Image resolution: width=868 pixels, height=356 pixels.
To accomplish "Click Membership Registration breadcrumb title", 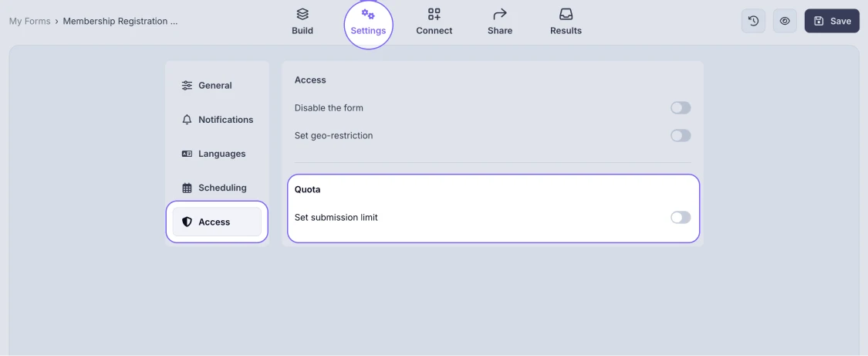I will point(120,21).
